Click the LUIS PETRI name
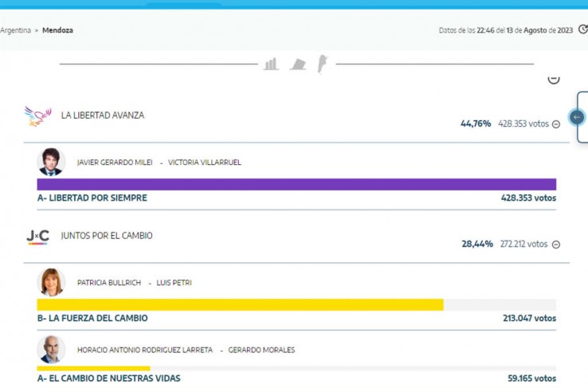 pyautogui.click(x=174, y=283)
